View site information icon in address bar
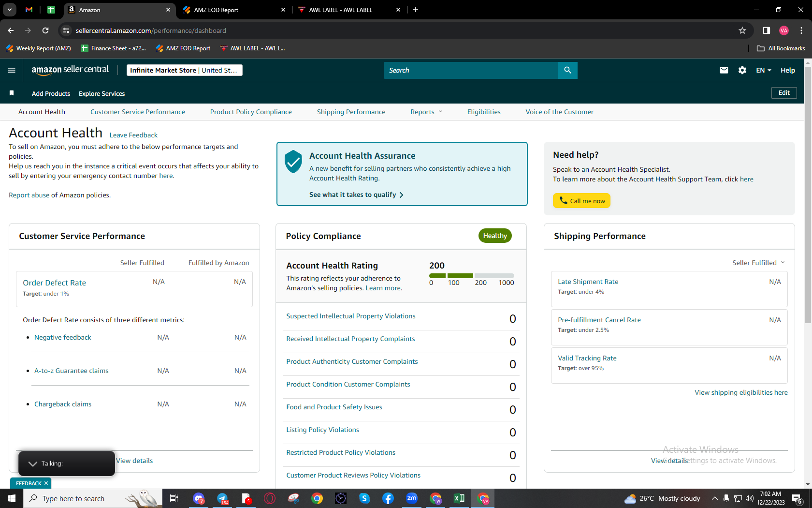 [x=67, y=30]
